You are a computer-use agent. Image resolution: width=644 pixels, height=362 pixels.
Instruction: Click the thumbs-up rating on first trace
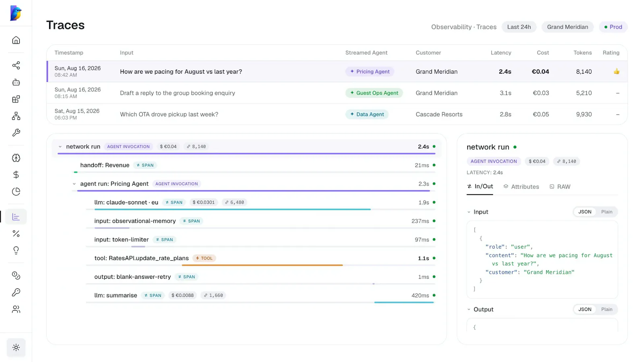[x=617, y=72]
